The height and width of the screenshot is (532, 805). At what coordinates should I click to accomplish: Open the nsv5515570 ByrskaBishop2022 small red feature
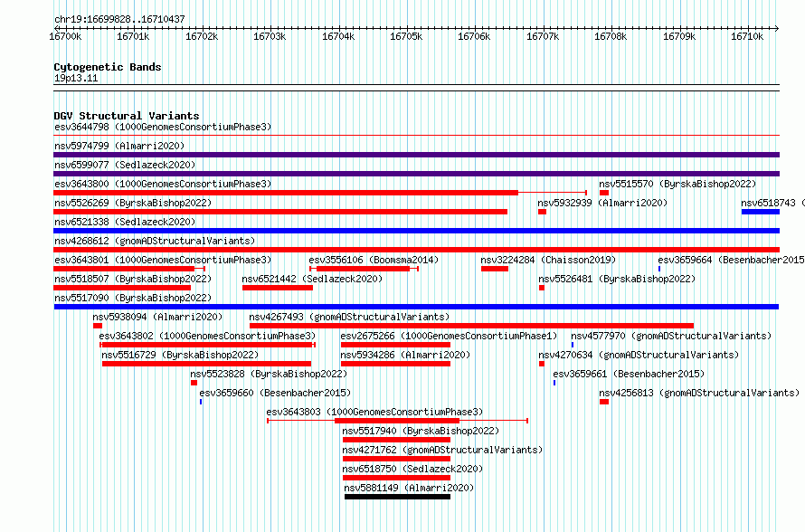coord(604,193)
